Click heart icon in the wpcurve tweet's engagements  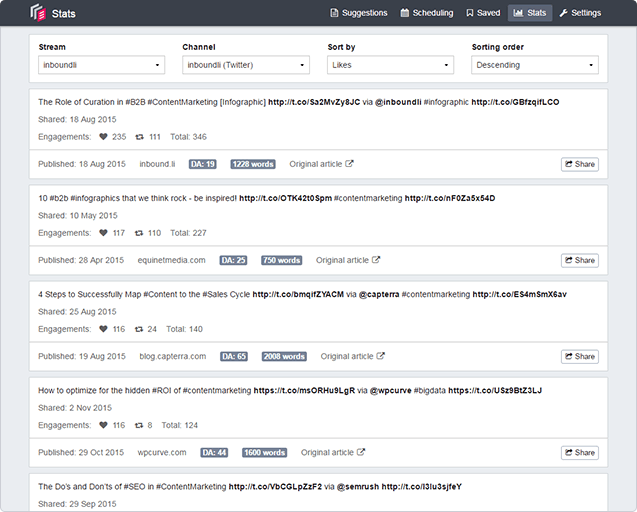point(103,425)
